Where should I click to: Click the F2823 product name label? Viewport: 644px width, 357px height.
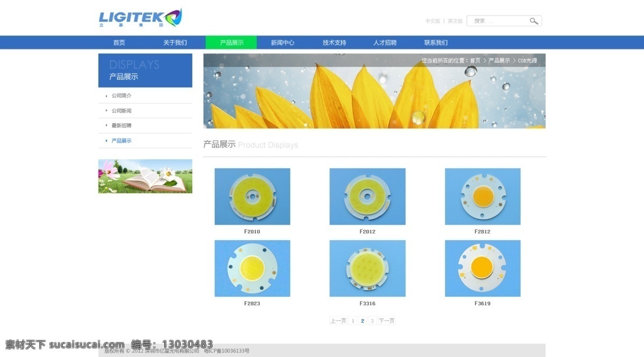click(252, 303)
